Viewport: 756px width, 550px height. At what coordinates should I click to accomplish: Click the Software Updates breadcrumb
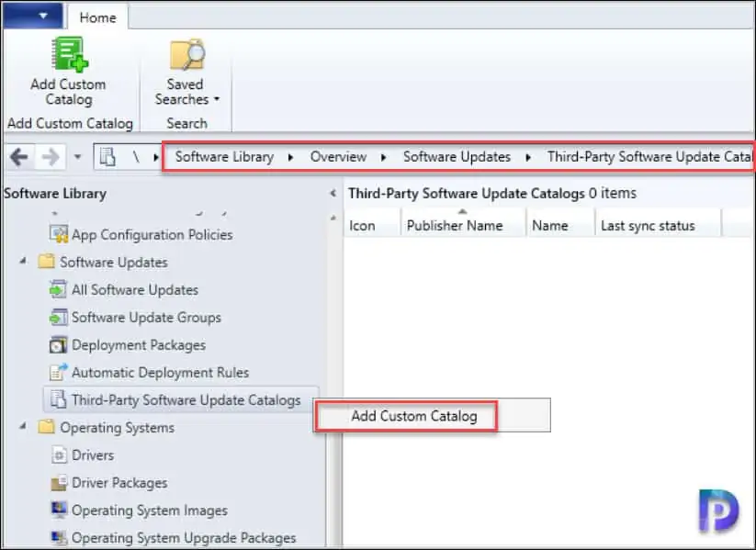457,157
